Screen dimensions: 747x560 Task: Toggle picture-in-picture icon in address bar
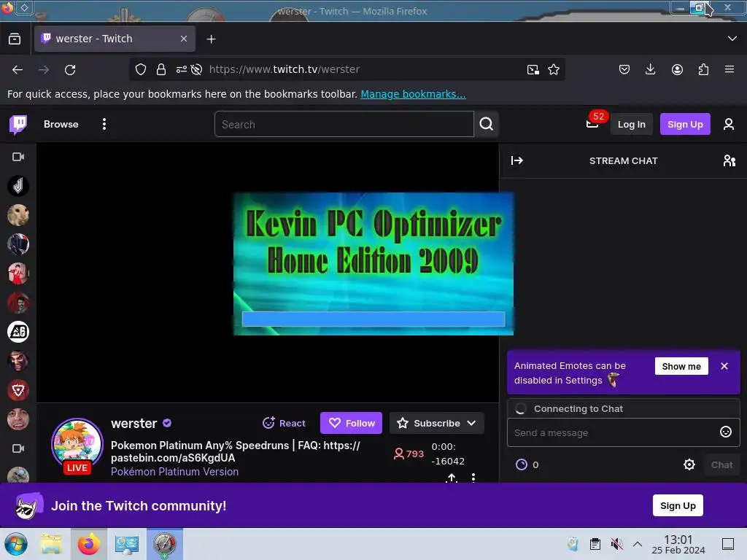click(533, 69)
